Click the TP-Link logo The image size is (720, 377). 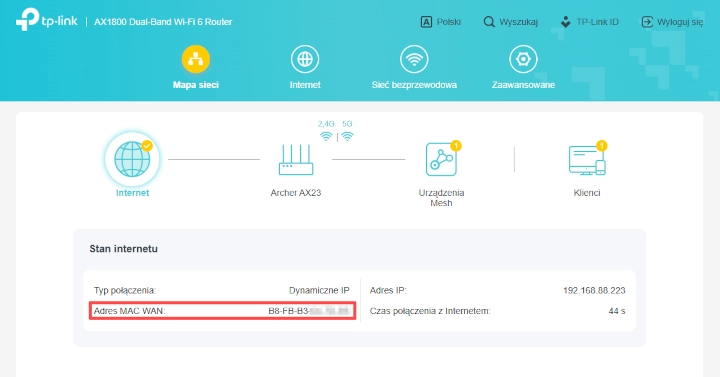(x=46, y=20)
